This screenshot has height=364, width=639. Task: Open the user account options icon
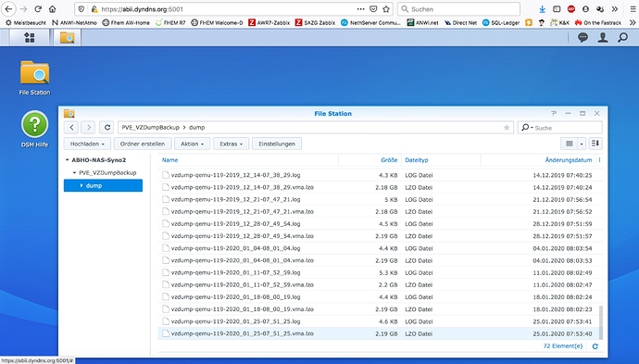[603, 37]
